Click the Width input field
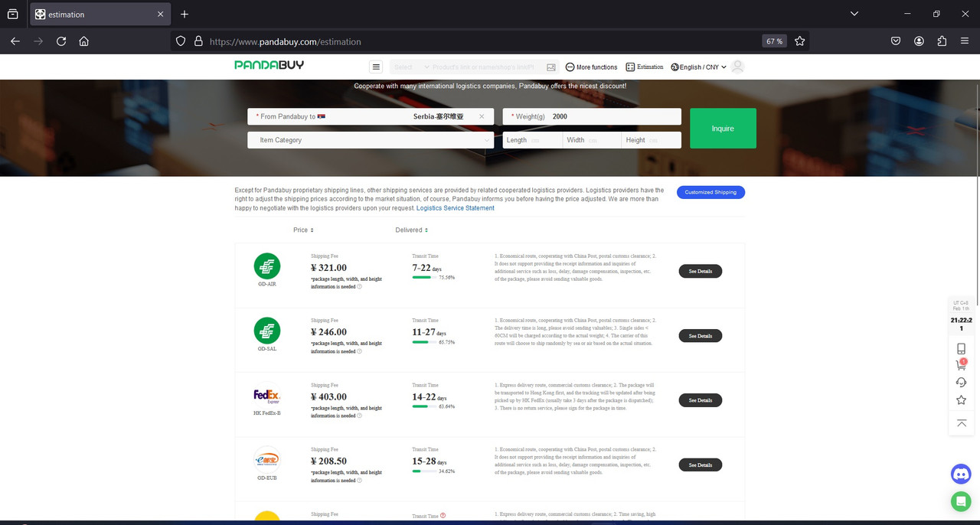The width and height of the screenshot is (980, 525). coord(592,140)
